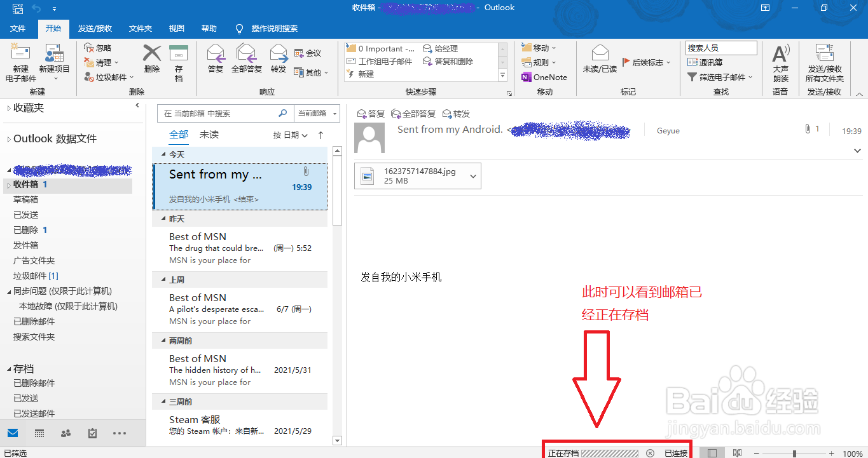Click the ribbon 全部答复 reply all icon
Image resolution: width=868 pixels, height=458 pixels.
point(247,59)
